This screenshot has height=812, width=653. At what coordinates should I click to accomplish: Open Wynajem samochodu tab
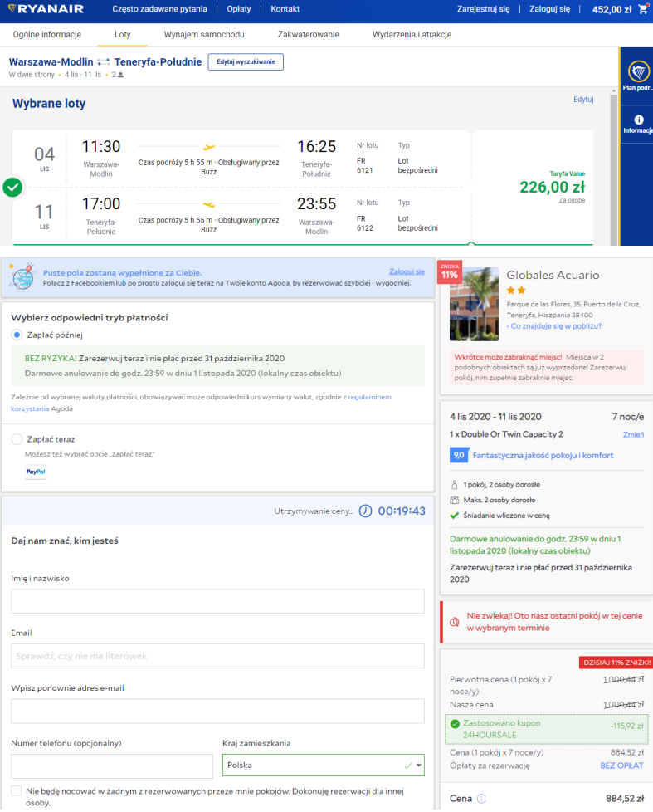tap(204, 35)
